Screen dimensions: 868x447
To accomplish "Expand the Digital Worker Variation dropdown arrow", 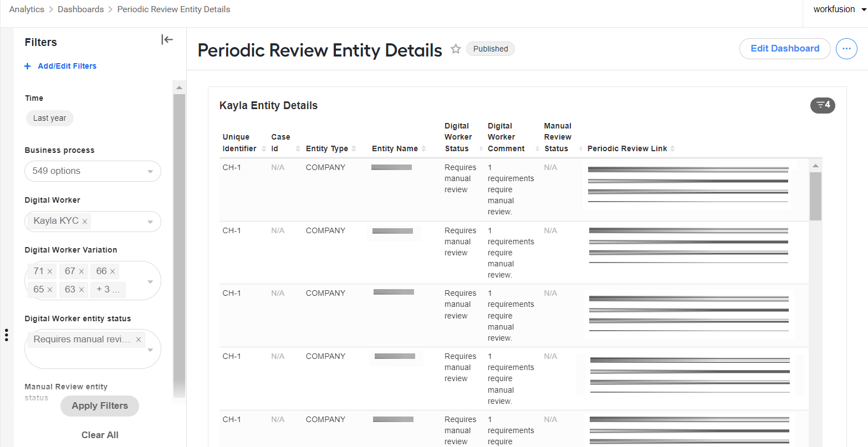I will [x=150, y=281].
